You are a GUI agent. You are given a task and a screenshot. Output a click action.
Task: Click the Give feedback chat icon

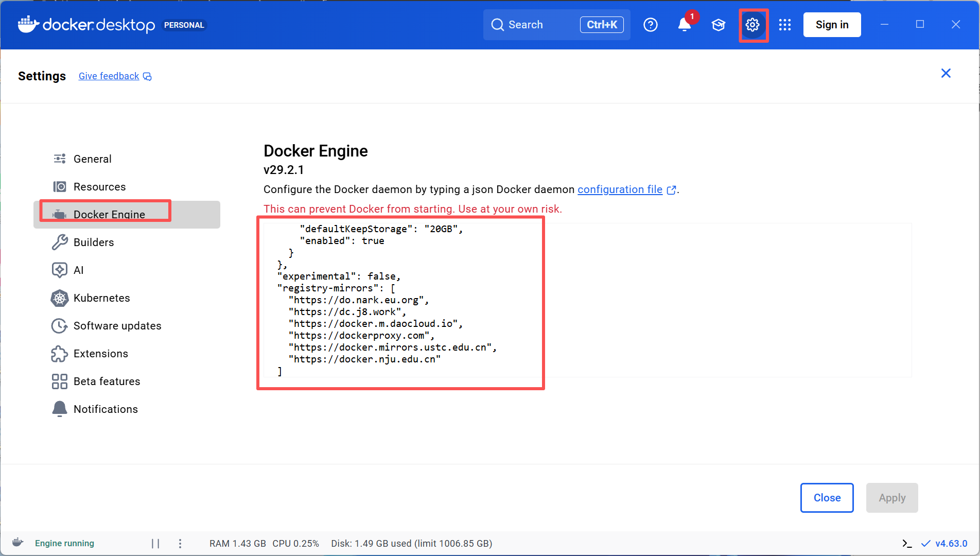pyautogui.click(x=147, y=77)
